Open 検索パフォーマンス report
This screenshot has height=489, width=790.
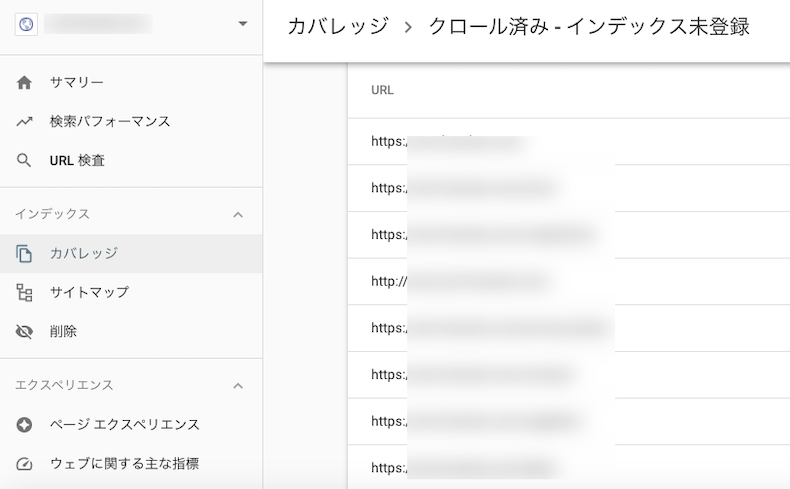click(110, 121)
